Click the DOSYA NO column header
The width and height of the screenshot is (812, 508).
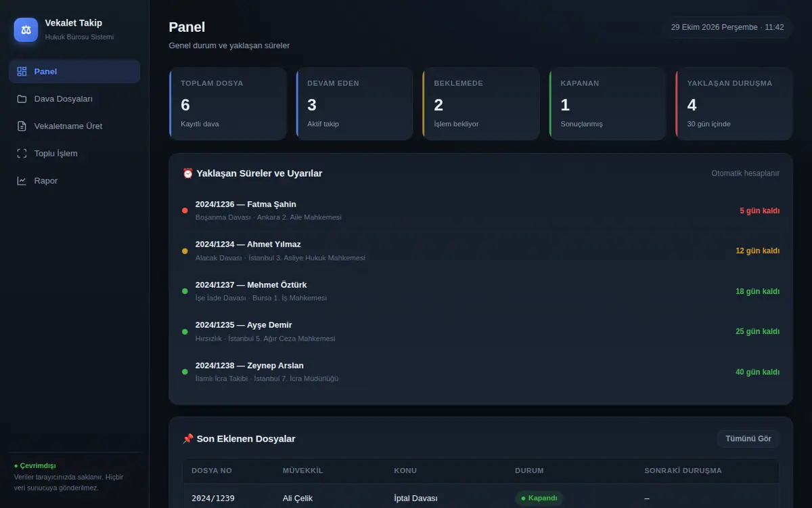point(212,471)
